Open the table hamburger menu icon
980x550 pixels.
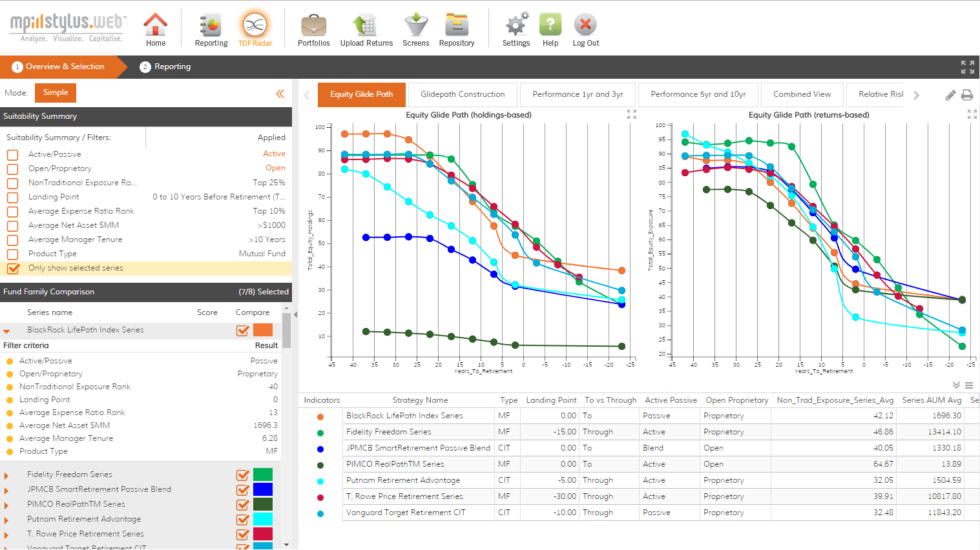969,385
